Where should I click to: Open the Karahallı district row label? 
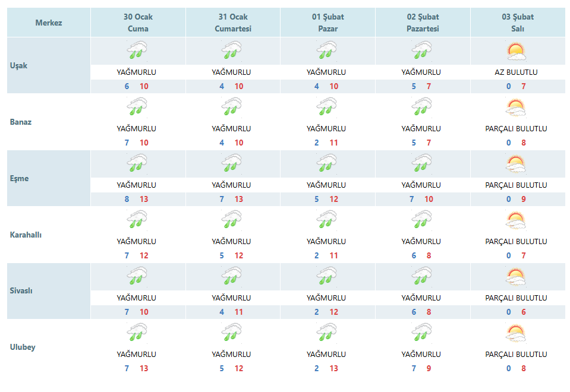point(26,235)
